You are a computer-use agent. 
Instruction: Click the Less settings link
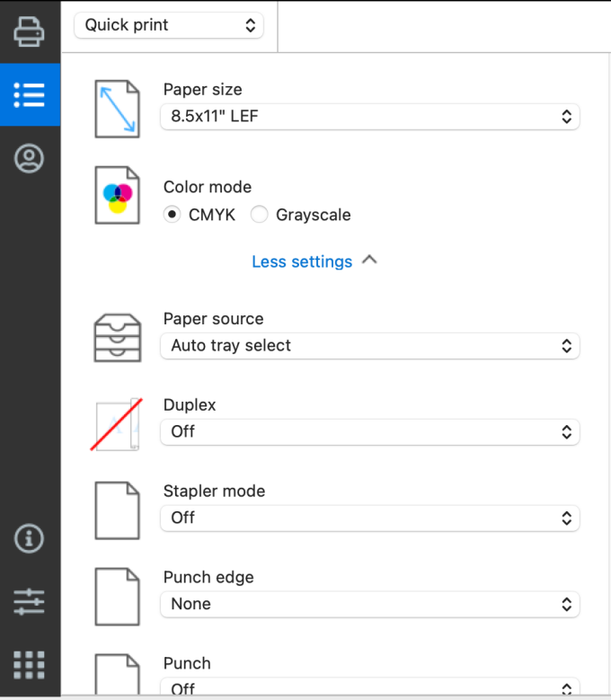(302, 261)
